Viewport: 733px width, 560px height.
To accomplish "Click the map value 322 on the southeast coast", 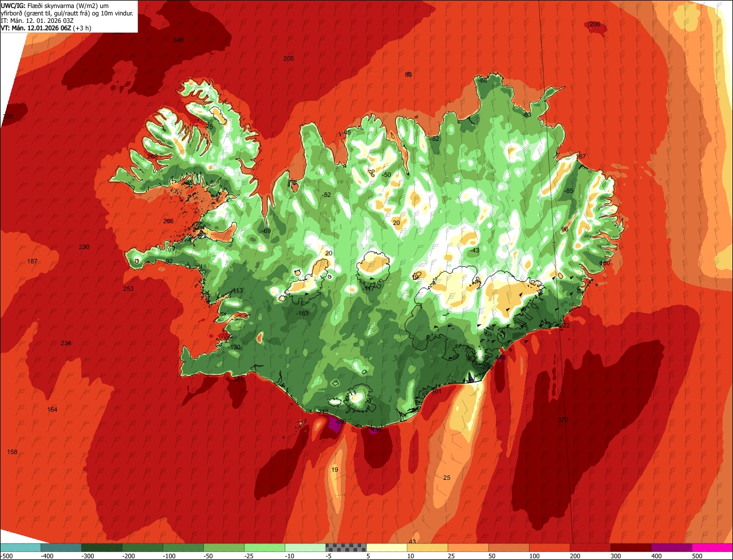I will 565,325.
